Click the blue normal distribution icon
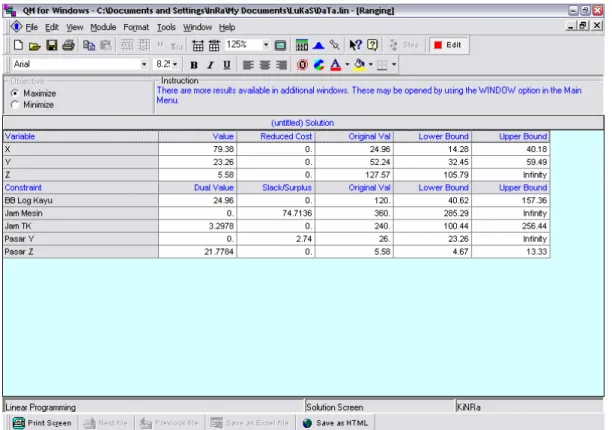 tap(318, 46)
